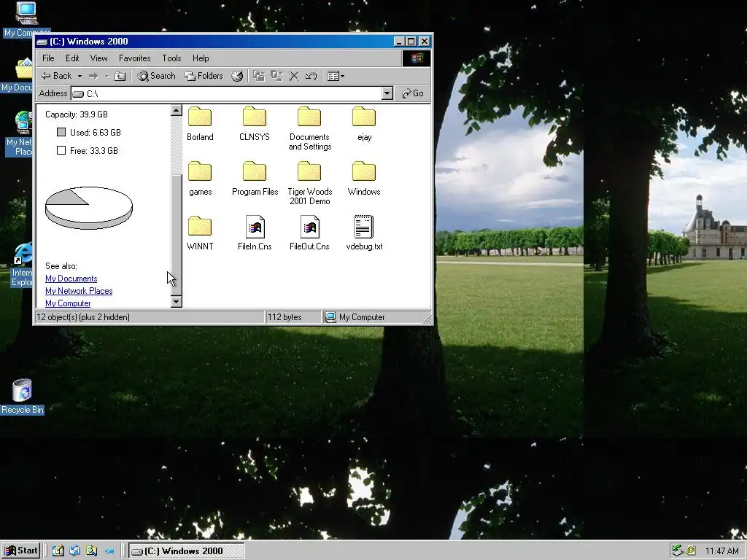Click the disk usage pie chart
747x560 pixels.
[x=88, y=208]
